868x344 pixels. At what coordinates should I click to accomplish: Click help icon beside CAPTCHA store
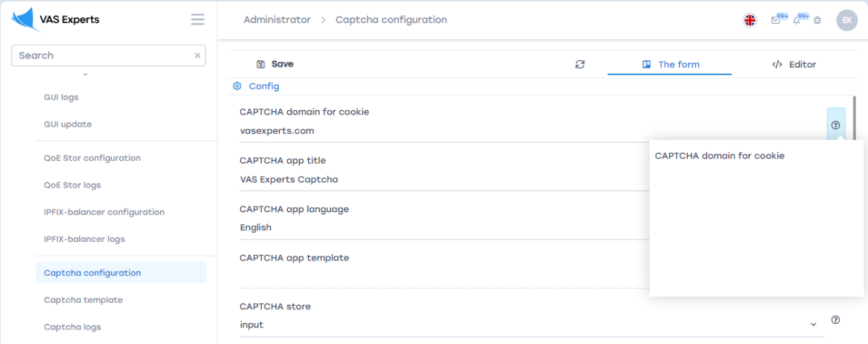[835, 319]
